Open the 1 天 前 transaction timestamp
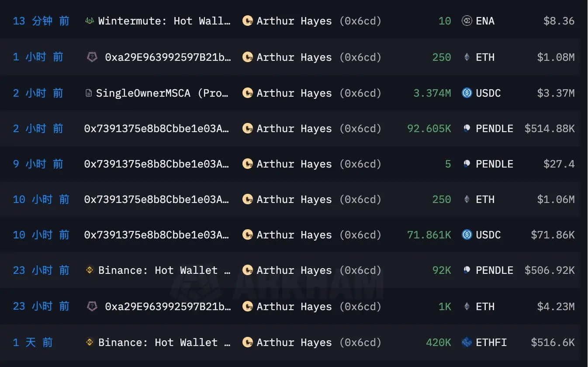 pyautogui.click(x=33, y=342)
